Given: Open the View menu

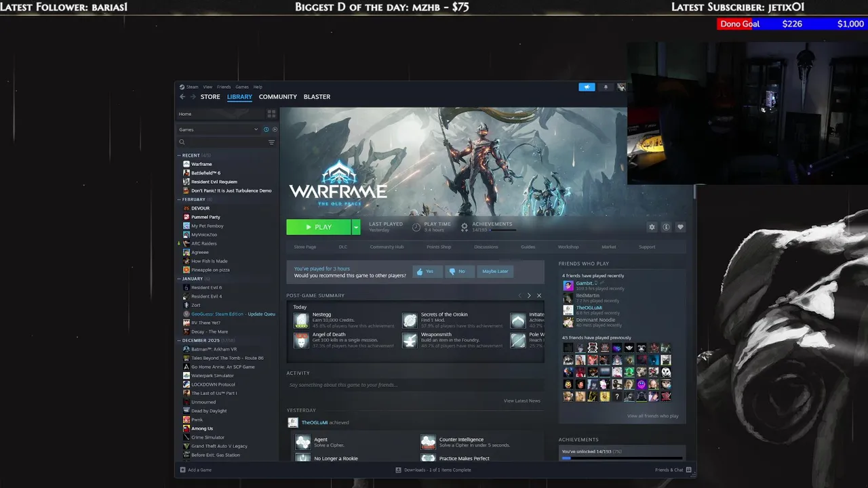Looking at the screenshot, I should (208, 87).
